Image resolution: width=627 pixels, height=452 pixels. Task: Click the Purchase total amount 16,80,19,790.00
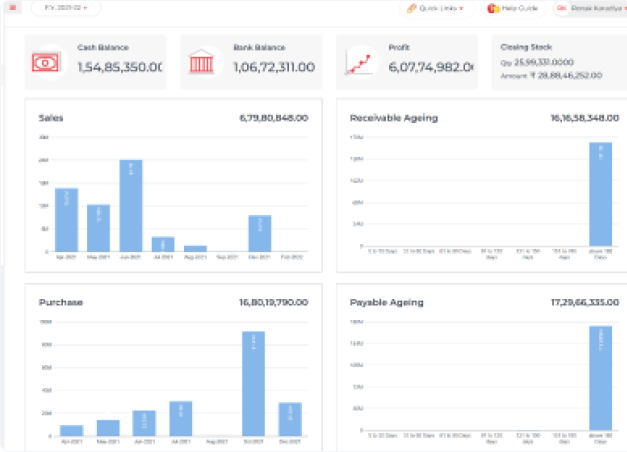tap(270, 302)
